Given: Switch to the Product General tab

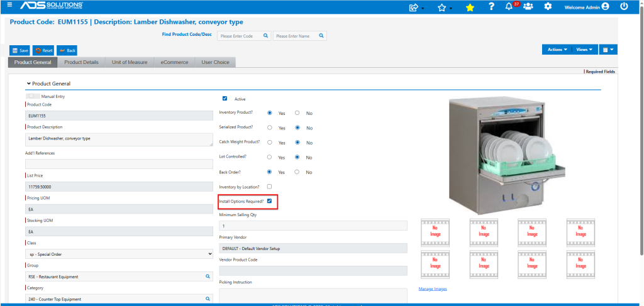Looking at the screenshot, I should (x=33, y=62).
